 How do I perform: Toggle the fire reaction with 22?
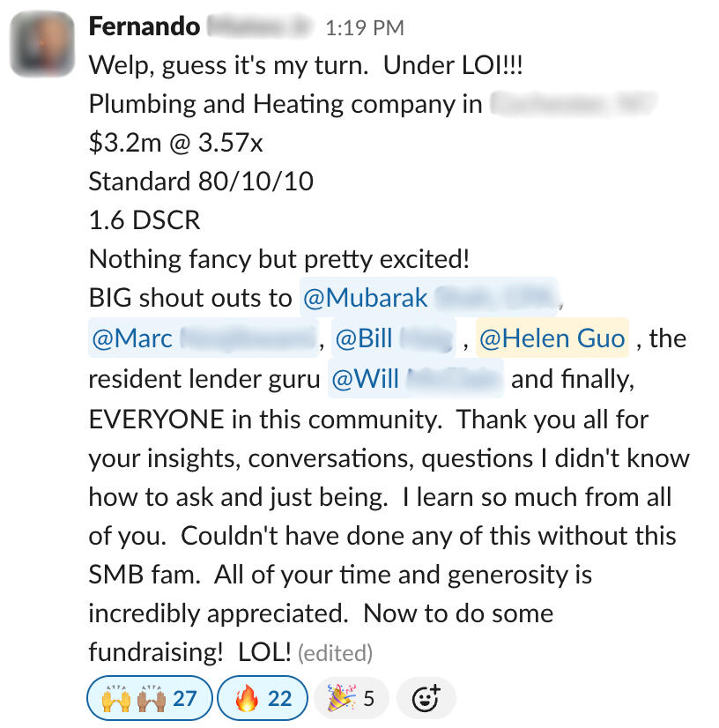263,699
